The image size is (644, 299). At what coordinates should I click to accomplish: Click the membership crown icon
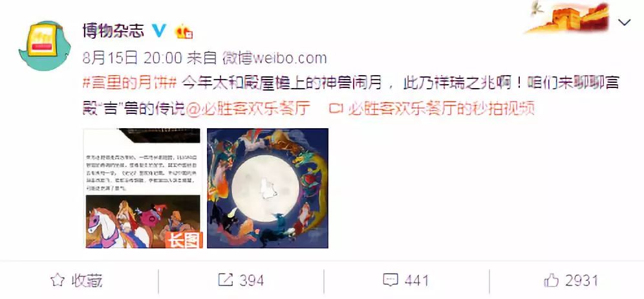pyautogui.click(x=184, y=31)
